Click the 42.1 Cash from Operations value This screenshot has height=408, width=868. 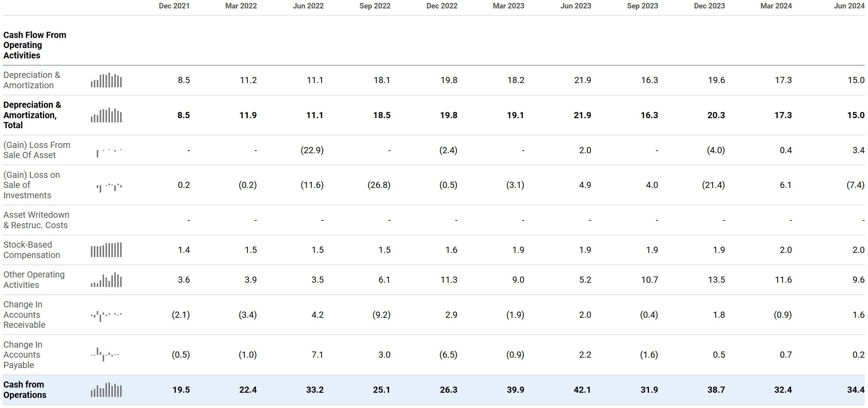582,390
